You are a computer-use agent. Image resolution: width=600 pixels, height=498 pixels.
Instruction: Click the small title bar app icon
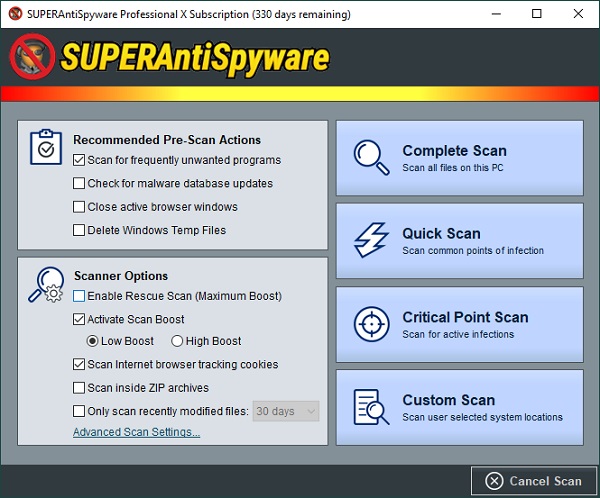15,14
